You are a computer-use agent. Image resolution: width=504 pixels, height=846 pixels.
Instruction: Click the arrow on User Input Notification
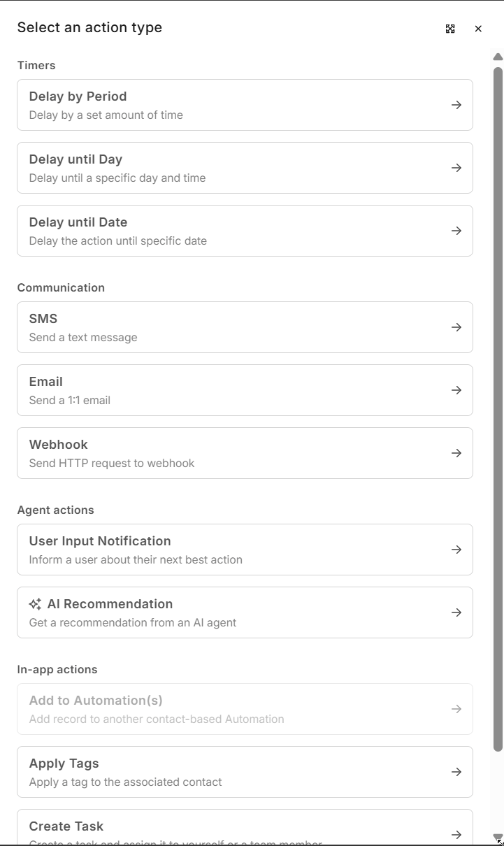tap(456, 550)
